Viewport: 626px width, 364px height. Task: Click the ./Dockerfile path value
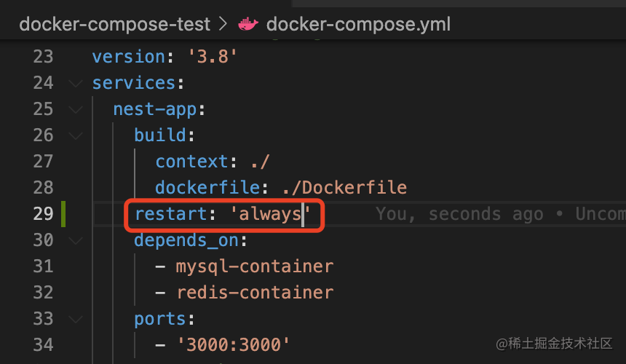coord(344,188)
